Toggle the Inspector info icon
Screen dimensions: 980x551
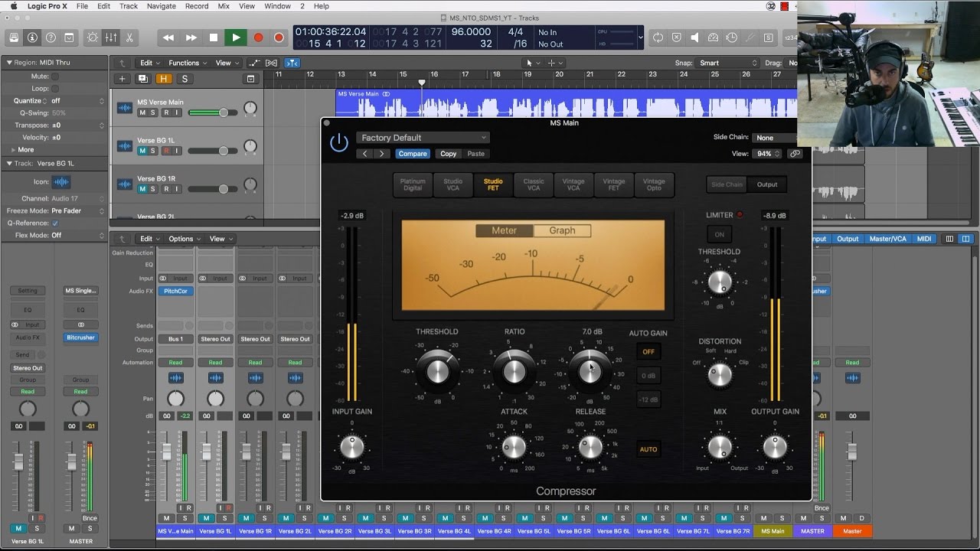pyautogui.click(x=32, y=37)
